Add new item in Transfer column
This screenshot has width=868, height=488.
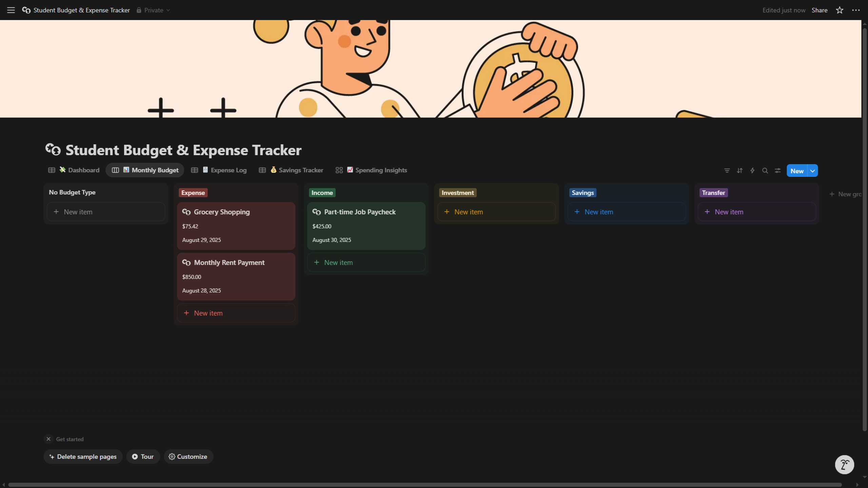pos(757,212)
